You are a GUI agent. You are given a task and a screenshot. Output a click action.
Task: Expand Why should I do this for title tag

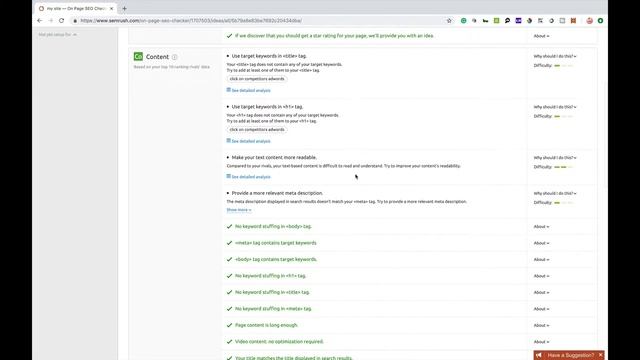click(555, 56)
